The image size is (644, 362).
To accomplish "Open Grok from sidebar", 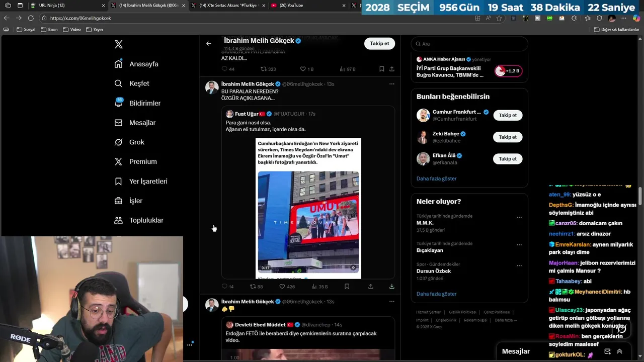I will [x=129, y=142].
